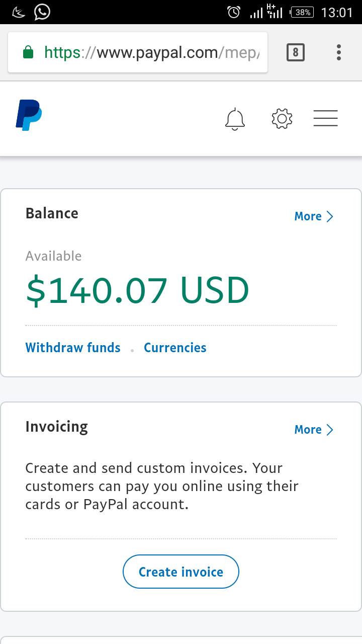Tap the Invoicing card heading
This screenshot has width=362, height=644.
(56, 427)
